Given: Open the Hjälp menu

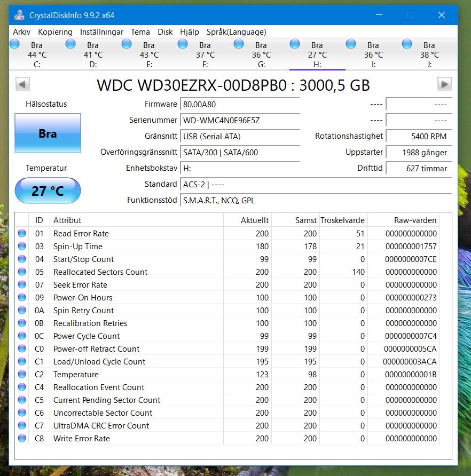Looking at the screenshot, I should tap(190, 32).
